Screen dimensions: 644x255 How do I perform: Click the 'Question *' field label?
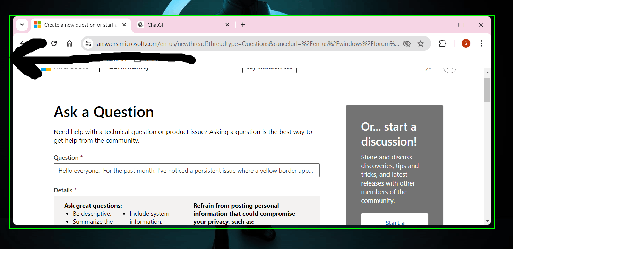pyautogui.click(x=68, y=158)
